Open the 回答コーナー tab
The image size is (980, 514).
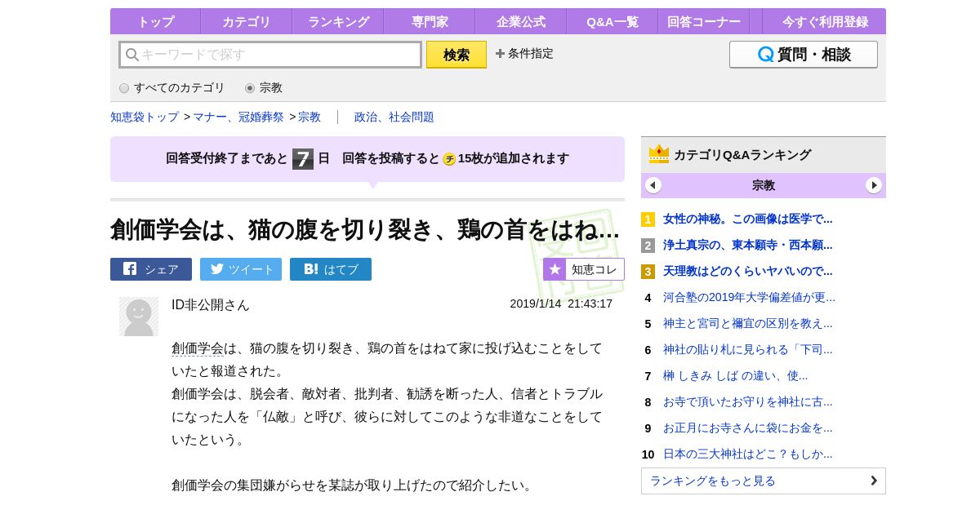704,21
